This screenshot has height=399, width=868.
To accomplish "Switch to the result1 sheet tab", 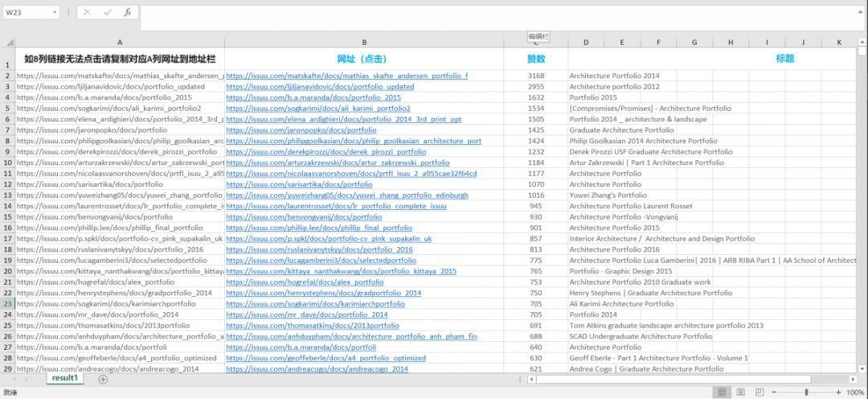I will 65,378.
